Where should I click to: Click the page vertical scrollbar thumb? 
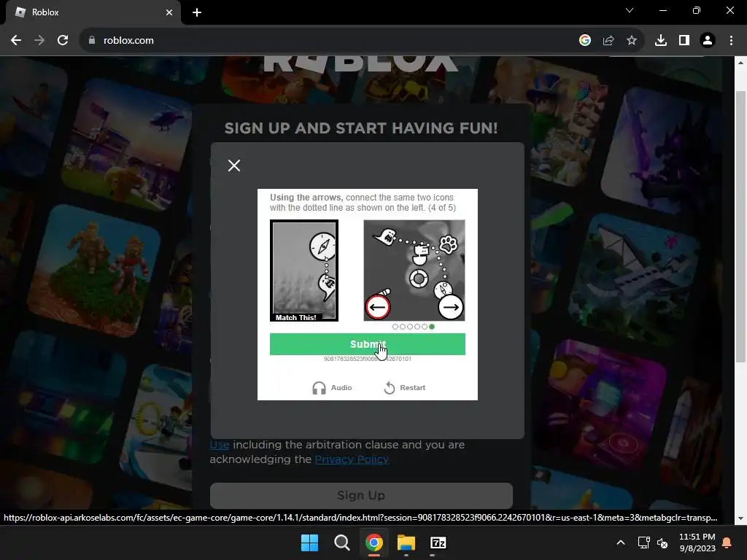pos(740,226)
